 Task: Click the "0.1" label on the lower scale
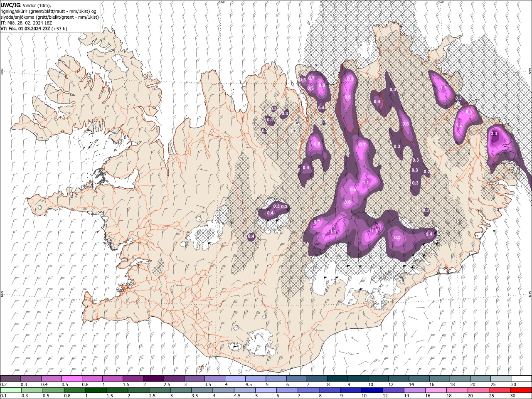pos(3,396)
